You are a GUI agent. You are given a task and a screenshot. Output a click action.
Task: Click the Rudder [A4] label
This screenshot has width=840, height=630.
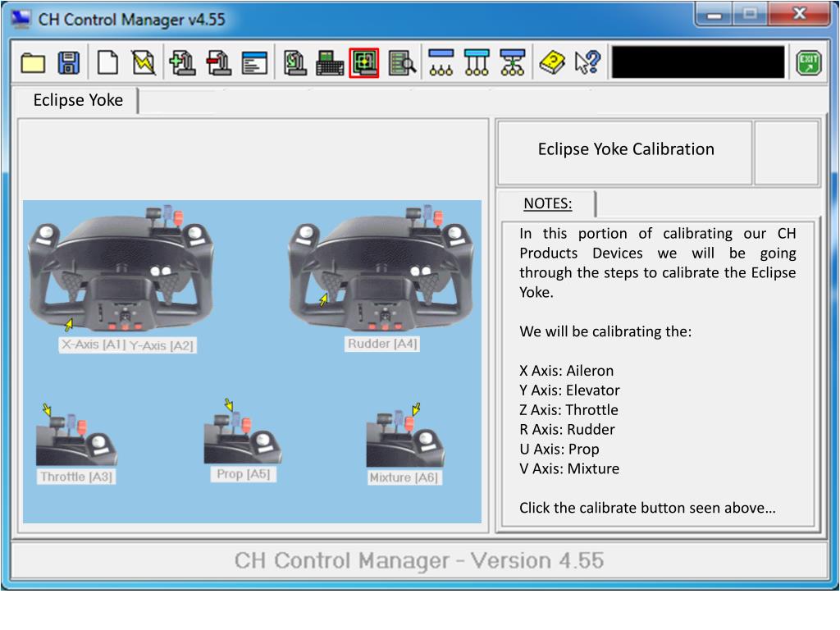(382, 344)
